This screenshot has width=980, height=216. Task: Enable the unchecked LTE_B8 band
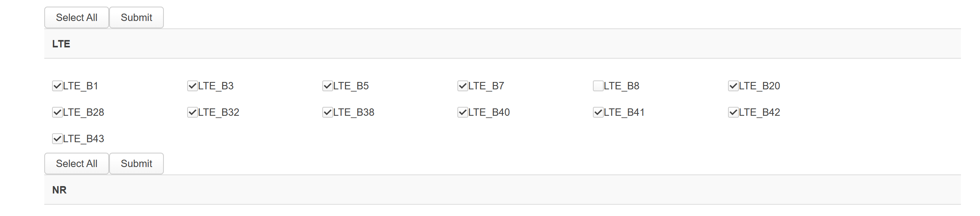coord(598,86)
